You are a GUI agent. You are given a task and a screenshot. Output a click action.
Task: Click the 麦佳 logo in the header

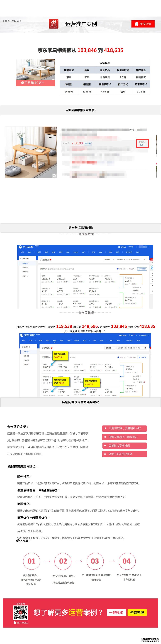53,24
